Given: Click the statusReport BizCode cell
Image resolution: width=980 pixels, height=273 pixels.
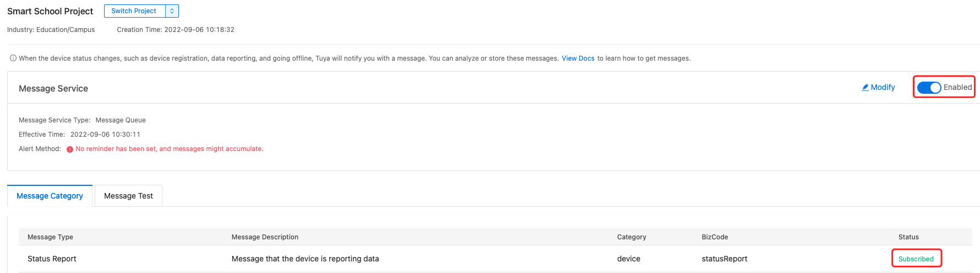Looking at the screenshot, I should coord(725,259).
